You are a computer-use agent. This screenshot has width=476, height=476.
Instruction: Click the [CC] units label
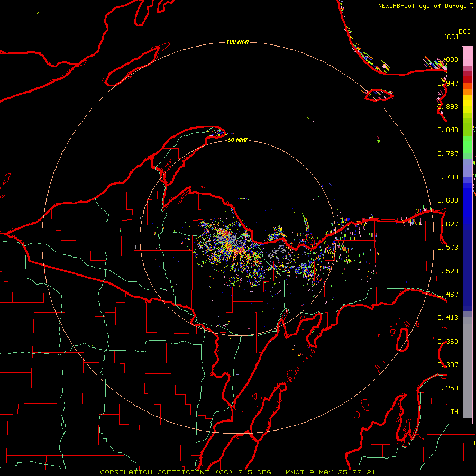coord(451,36)
